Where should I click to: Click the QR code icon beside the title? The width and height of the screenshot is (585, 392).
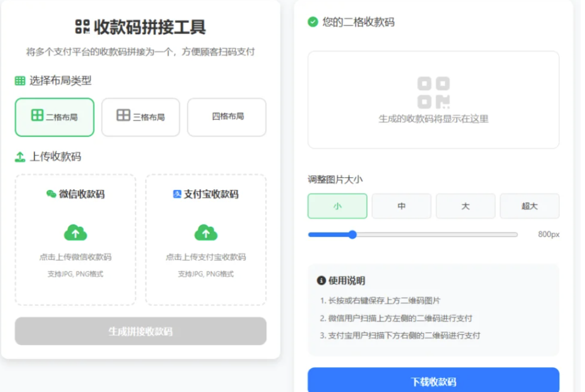point(82,26)
